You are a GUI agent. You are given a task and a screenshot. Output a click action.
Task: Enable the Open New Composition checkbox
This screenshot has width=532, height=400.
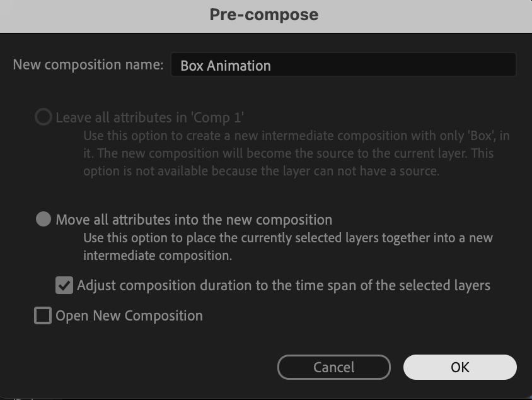point(43,315)
